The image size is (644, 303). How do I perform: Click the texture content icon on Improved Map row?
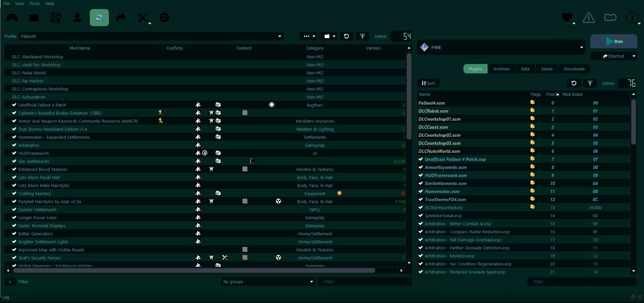point(245,250)
